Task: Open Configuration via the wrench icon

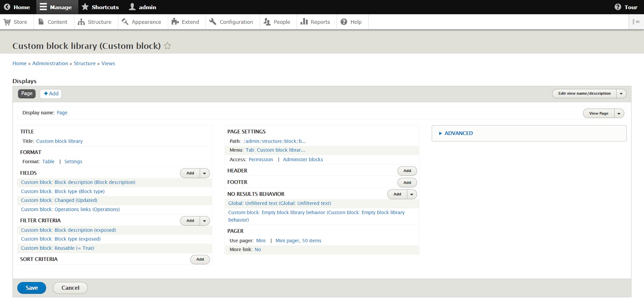Action: pyautogui.click(x=213, y=22)
